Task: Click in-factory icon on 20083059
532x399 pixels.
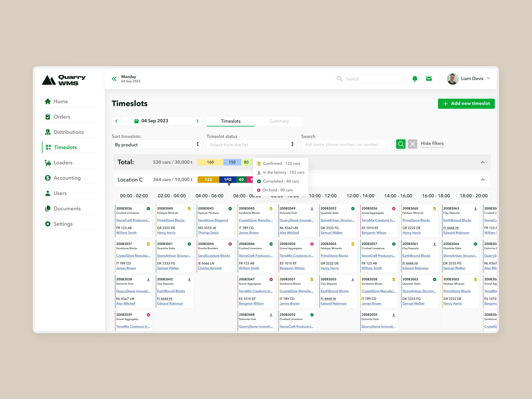Action: (x=394, y=315)
